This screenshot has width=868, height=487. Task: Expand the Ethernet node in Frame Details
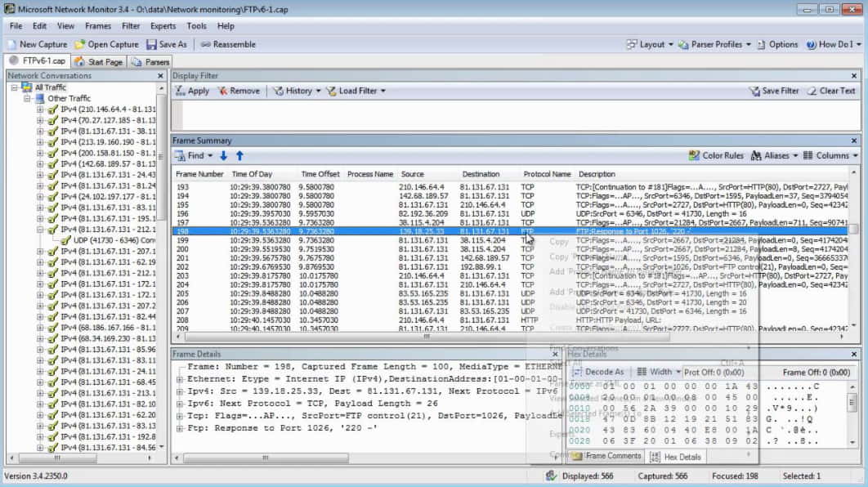tap(180, 380)
